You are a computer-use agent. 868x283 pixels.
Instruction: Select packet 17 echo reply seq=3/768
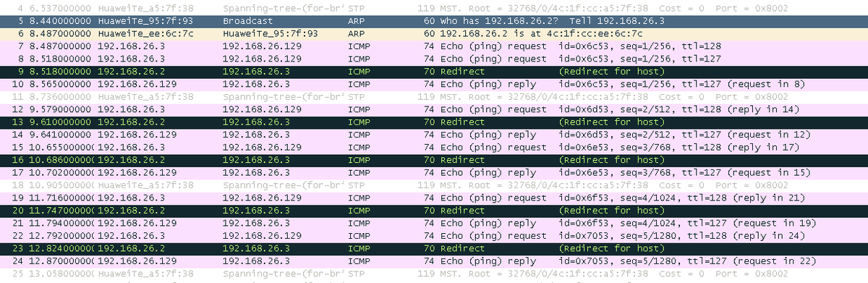[x=434, y=172]
